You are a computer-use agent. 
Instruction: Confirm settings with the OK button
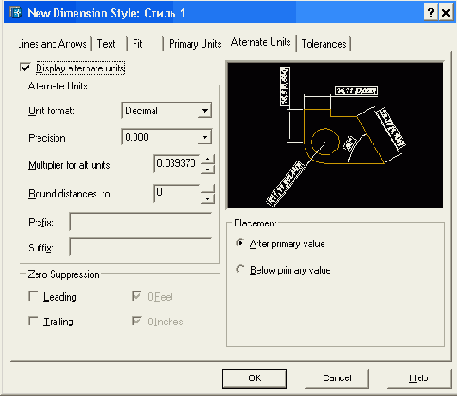click(x=254, y=378)
